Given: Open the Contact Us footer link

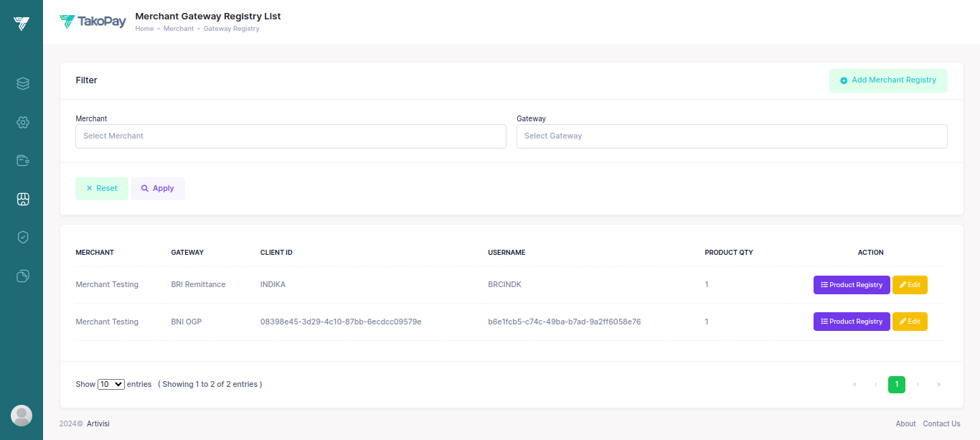Looking at the screenshot, I should (x=941, y=423).
